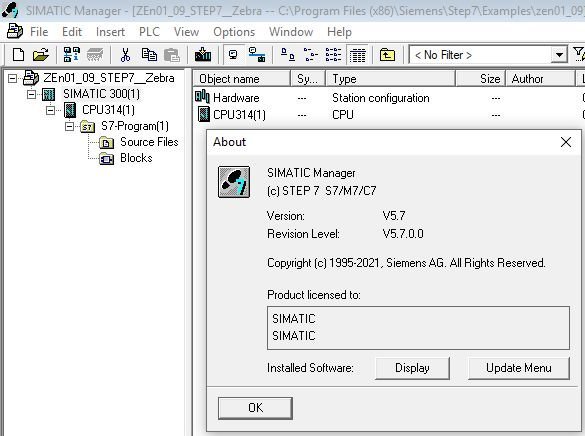The height and width of the screenshot is (436, 585).
Task: Open a project via the open-folder icon
Action: pyautogui.click(x=41, y=55)
